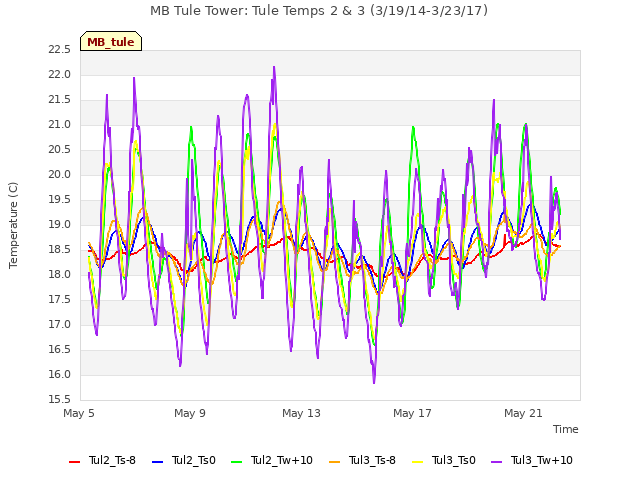Image resolution: width=640 pixels, height=480 pixels.
Task: Click the 22.5 y-axis tick label
Action: [60, 50]
